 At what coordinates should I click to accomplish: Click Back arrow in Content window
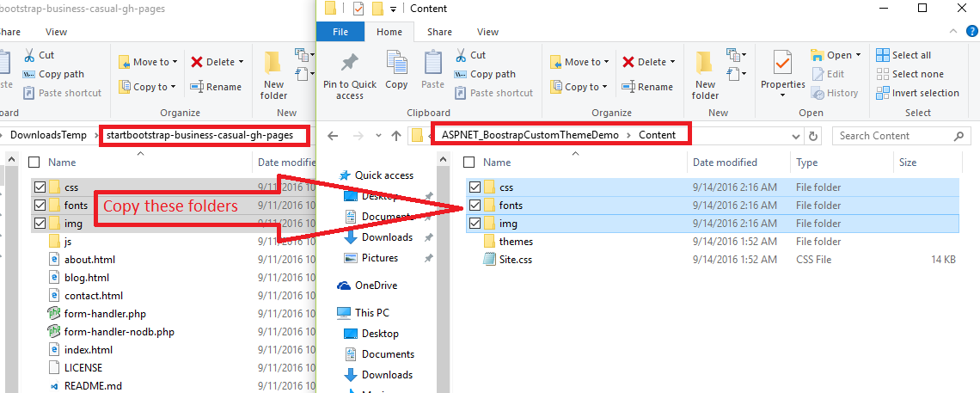(333, 136)
